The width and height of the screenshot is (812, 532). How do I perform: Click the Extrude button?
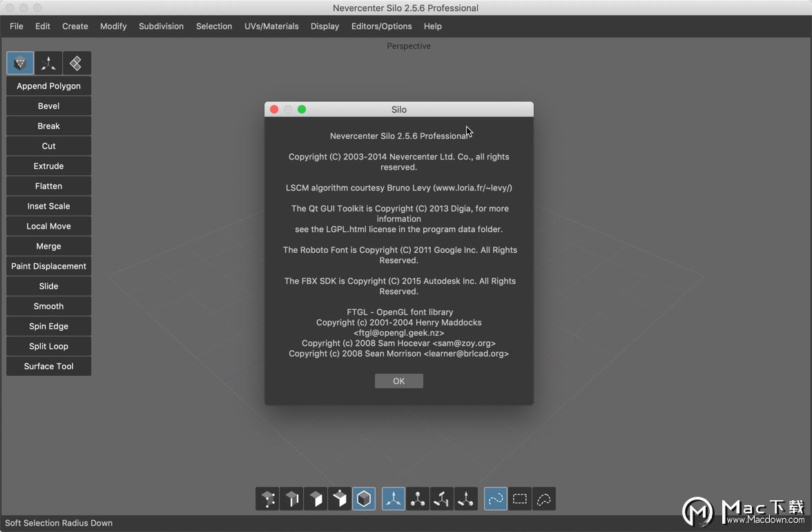[48, 167]
